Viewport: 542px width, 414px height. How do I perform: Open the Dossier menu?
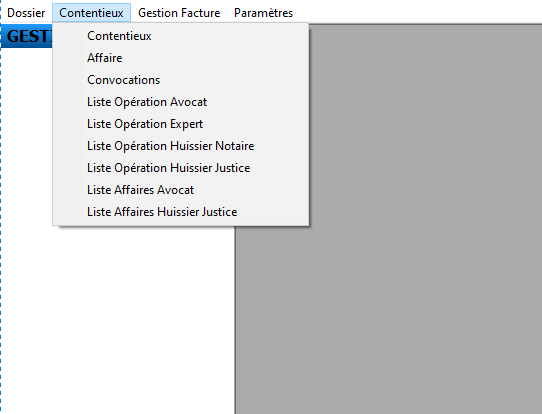pyautogui.click(x=26, y=13)
